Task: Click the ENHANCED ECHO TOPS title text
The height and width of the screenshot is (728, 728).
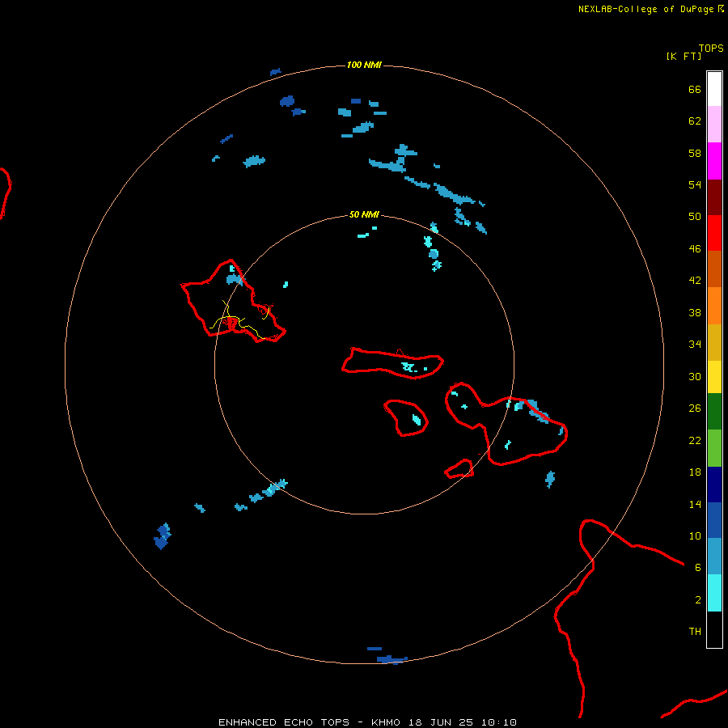Action: point(284,722)
